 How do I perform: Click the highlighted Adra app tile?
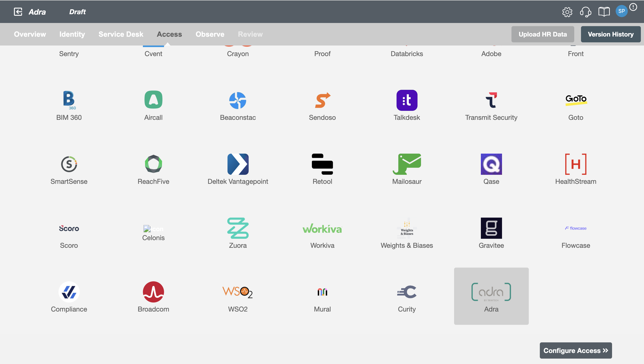point(491,296)
